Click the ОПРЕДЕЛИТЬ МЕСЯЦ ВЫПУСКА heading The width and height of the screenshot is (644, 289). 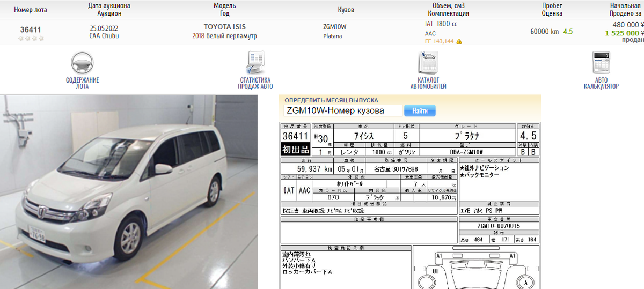[x=331, y=100]
